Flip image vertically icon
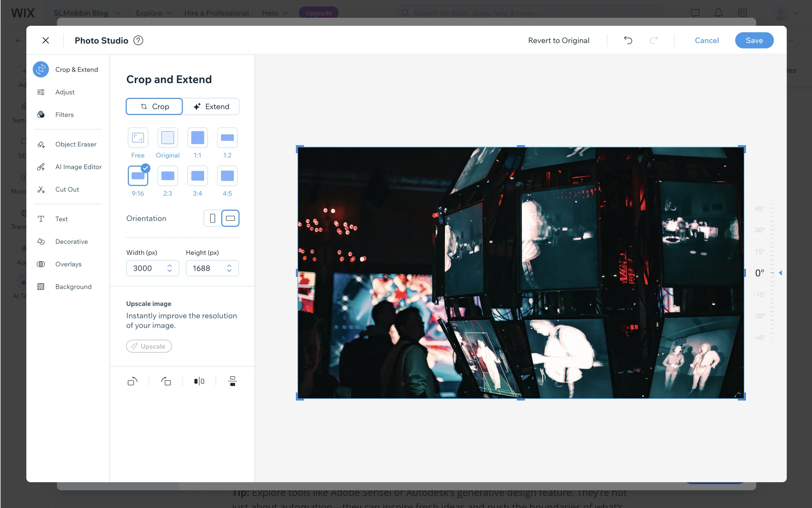This screenshot has width=812, height=508. click(232, 381)
